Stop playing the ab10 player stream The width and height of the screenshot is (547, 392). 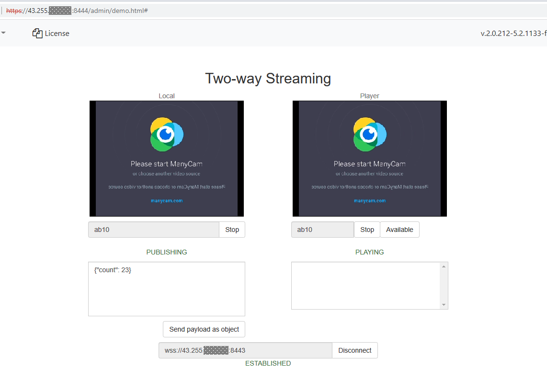coord(367,230)
